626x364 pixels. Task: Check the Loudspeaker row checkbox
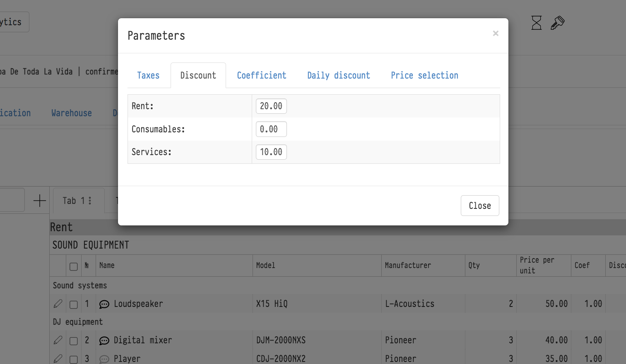[x=74, y=305]
